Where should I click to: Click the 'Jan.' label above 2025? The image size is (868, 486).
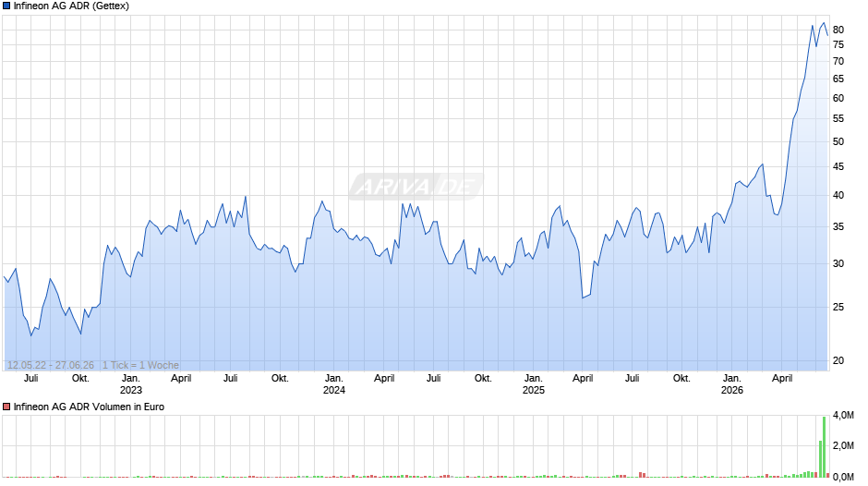coord(533,379)
